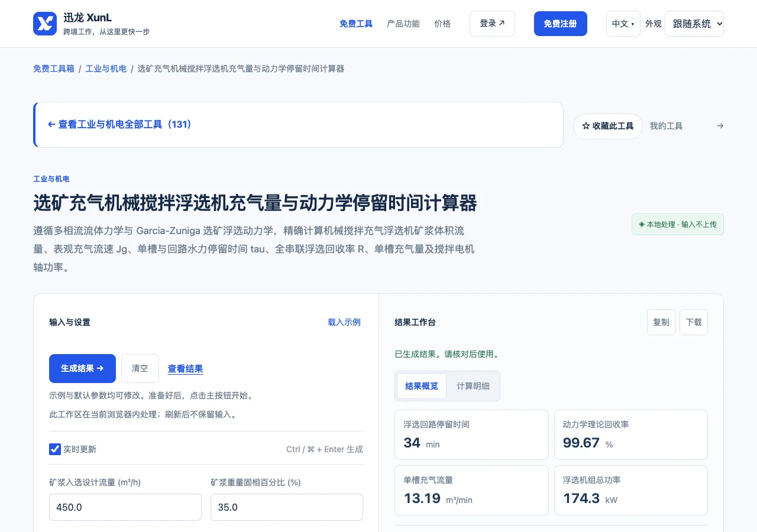Click the 登录 button
The image size is (757, 532).
(x=492, y=24)
